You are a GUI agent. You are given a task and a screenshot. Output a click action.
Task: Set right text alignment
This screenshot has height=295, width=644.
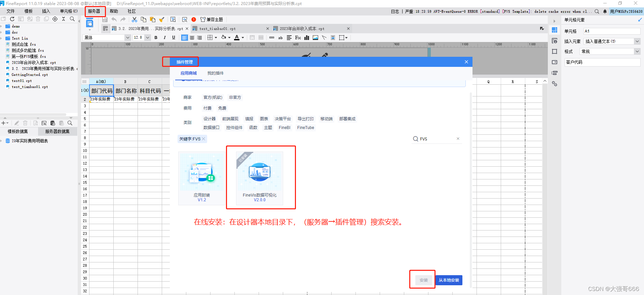199,38
